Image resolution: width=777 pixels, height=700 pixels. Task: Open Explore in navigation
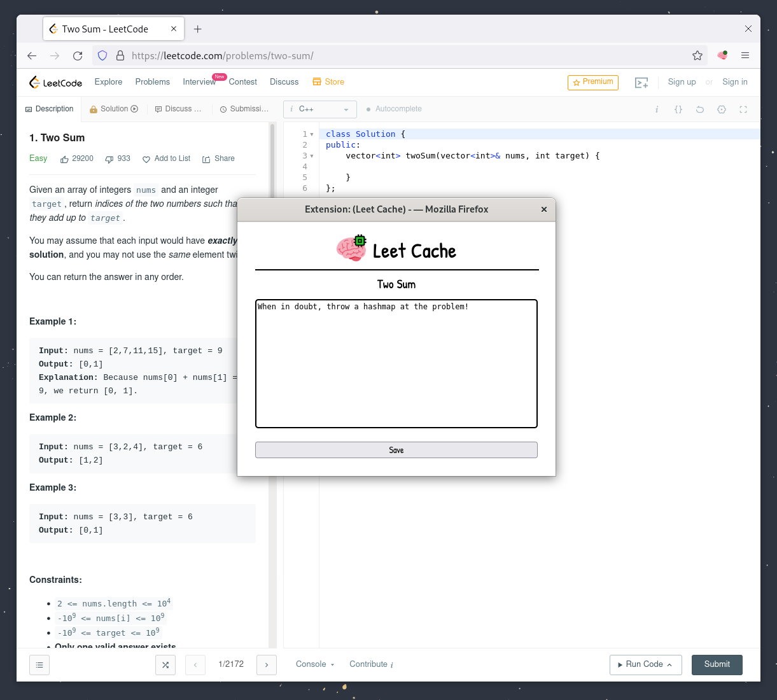click(x=108, y=81)
